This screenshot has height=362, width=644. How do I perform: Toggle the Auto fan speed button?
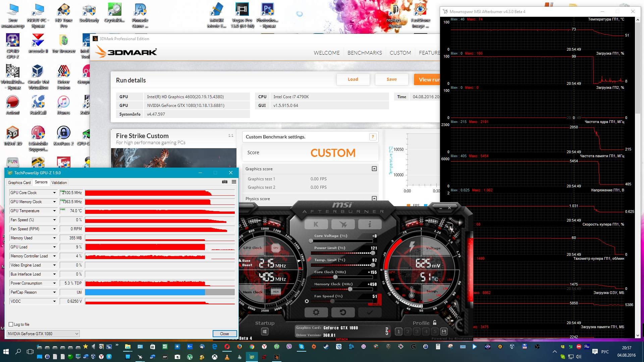375,304
